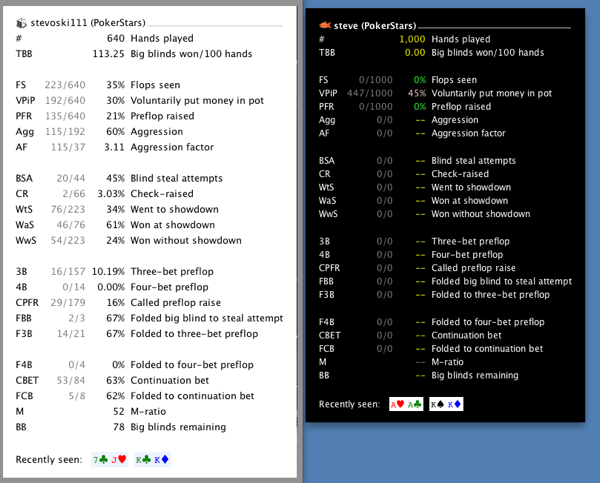Screen dimensions: 600x483
Task: Click the 223/640 flops seen fraction
Action: pyautogui.click(x=65, y=85)
